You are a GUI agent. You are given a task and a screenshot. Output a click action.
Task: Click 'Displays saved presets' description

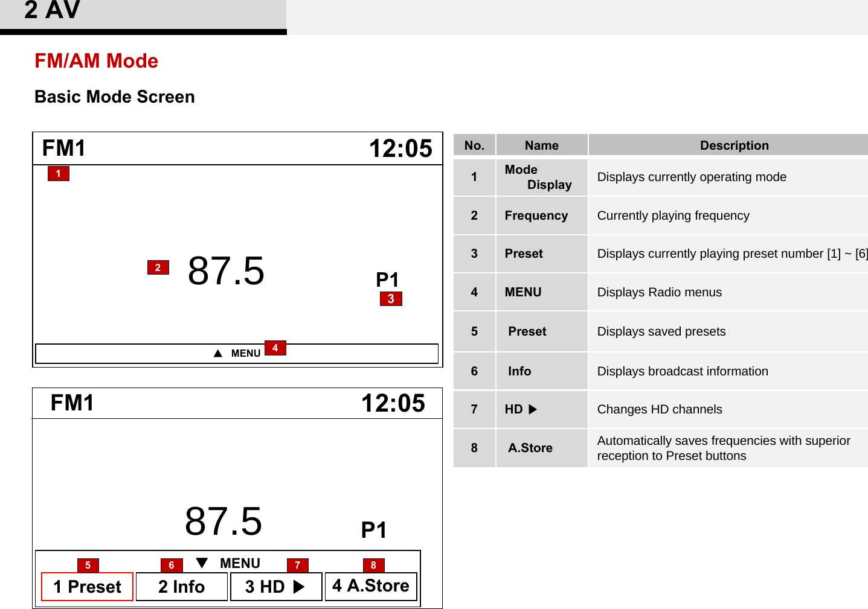pos(661,331)
